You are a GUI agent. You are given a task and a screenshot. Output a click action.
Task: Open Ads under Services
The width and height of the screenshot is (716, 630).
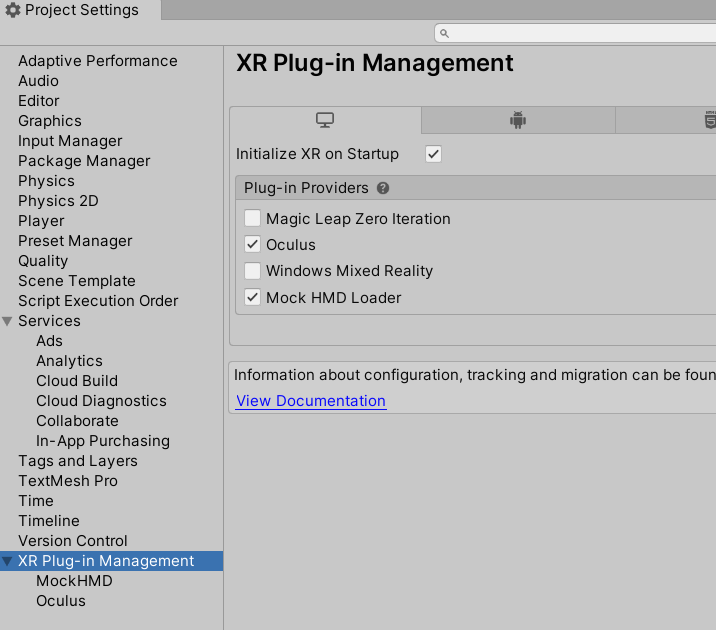49,341
